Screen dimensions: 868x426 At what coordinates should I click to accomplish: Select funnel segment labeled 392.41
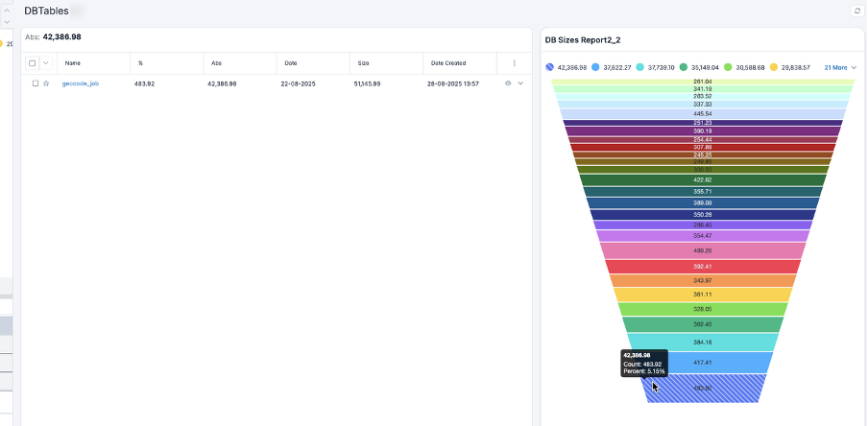[703, 266]
